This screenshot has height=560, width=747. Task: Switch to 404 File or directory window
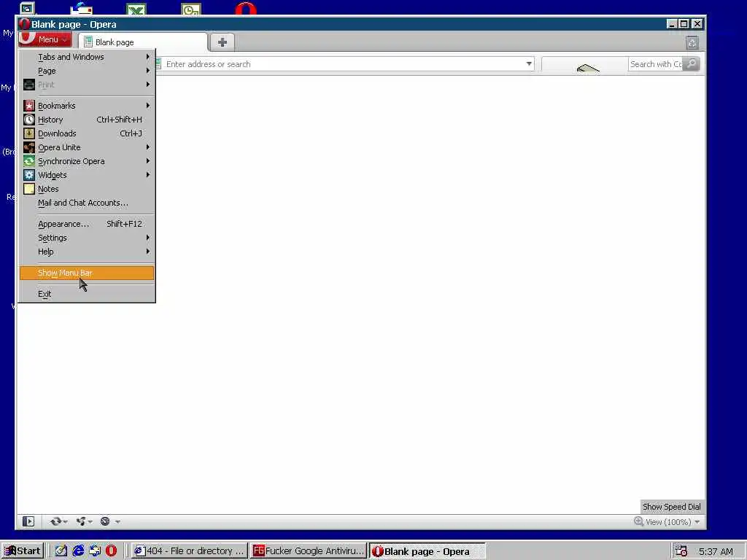coord(189,551)
